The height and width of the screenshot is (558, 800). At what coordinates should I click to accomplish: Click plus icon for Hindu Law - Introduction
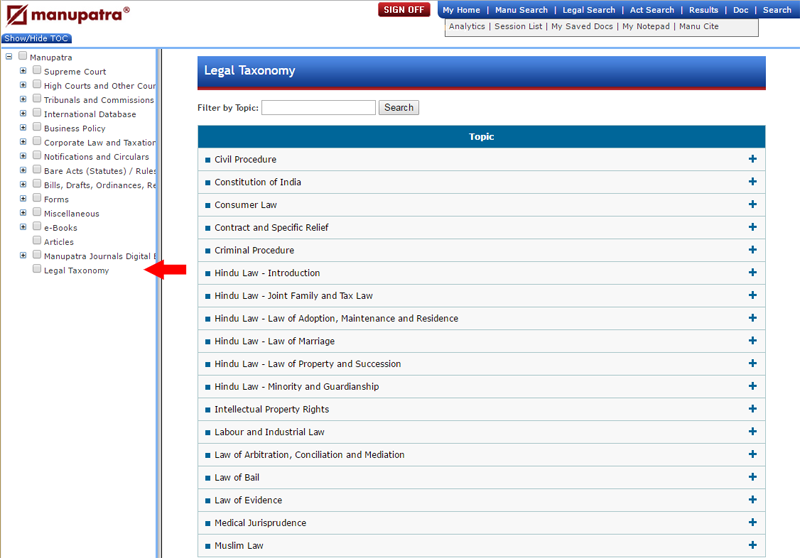(x=753, y=272)
